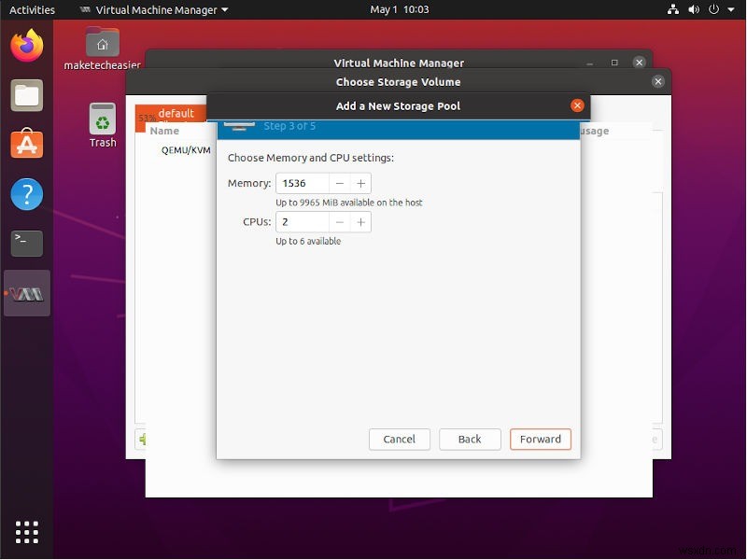Click the volume icon in the top bar
This screenshot has height=560, width=747.
[x=693, y=9]
